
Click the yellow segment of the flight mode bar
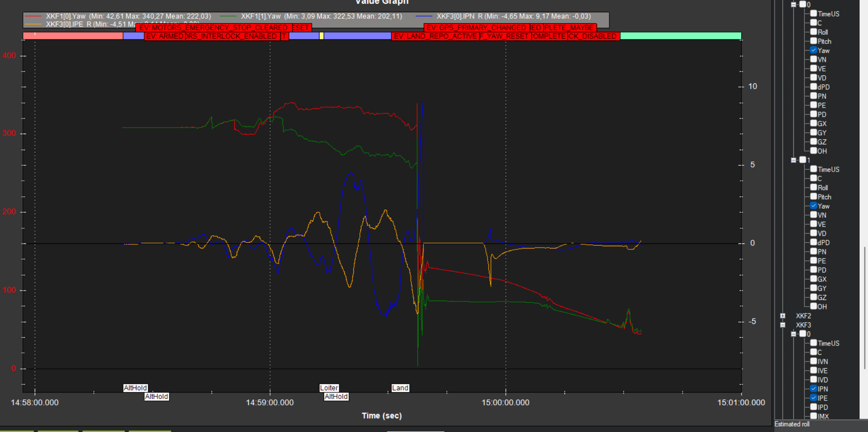[x=321, y=36]
